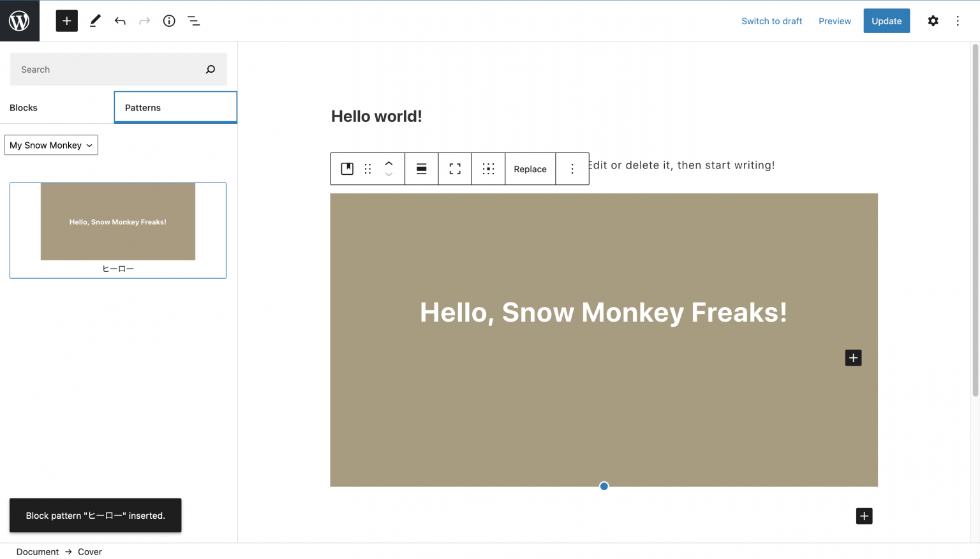
Task: Switch the post back to draft
Action: (x=771, y=20)
